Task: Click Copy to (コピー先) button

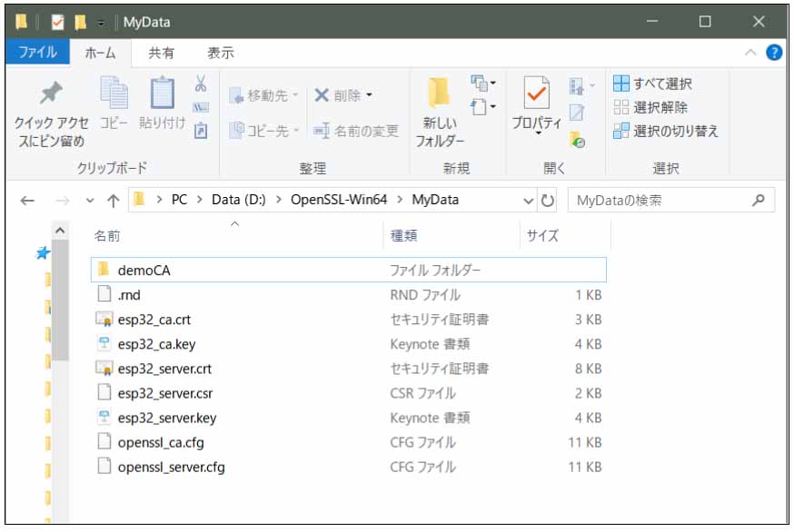Action: 263,131
